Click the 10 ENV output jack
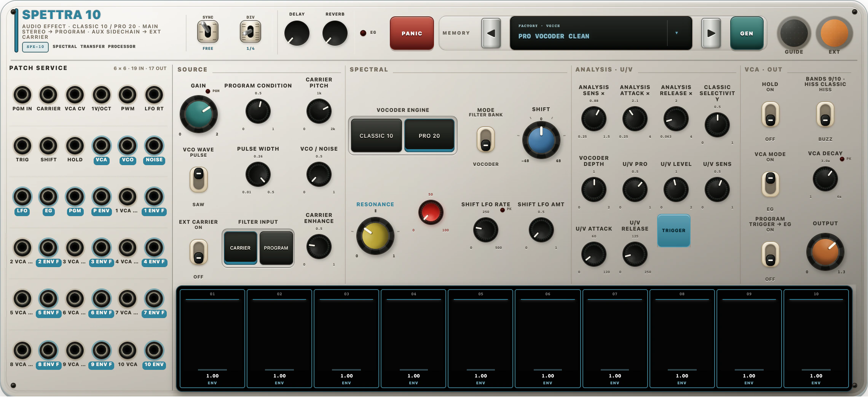 click(154, 350)
